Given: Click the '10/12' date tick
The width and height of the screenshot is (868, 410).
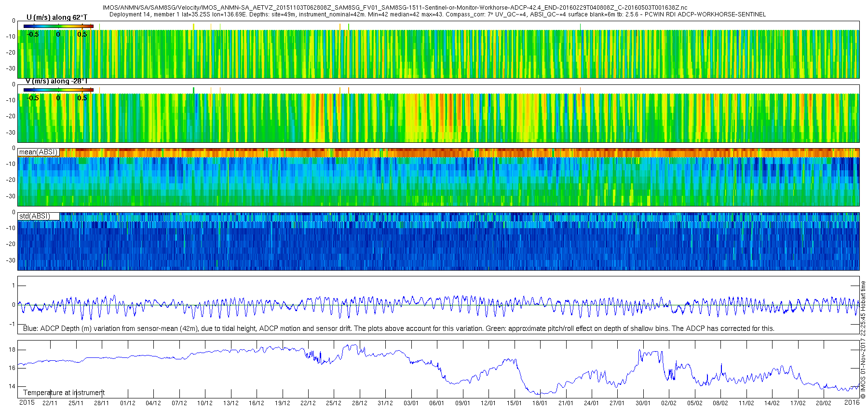Looking at the screenshot, I should (205, 403).
